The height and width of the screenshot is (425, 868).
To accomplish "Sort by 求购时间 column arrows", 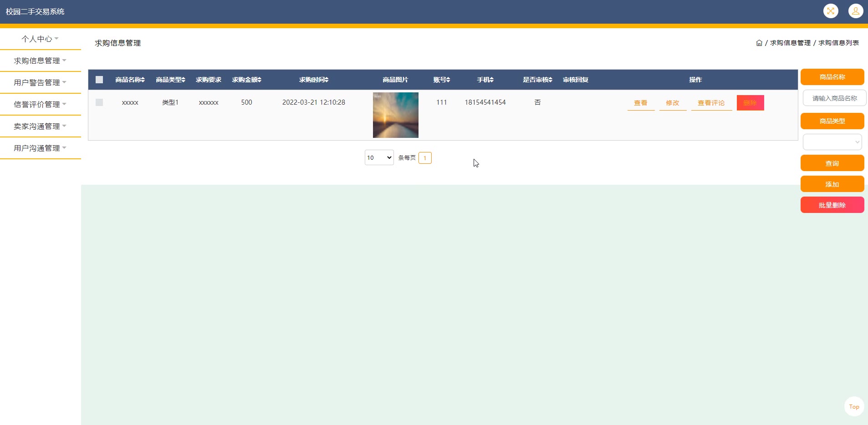I will (327, 80).
